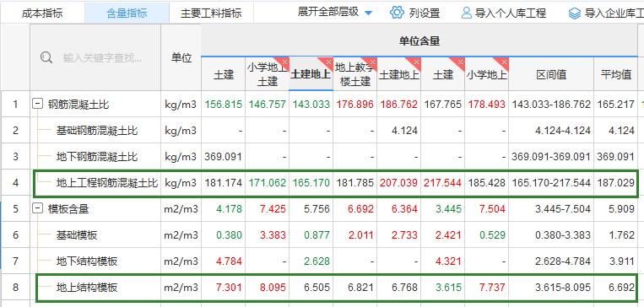
Task: Select the 地上结构模板 row
Action: click(x=337, y=288)
